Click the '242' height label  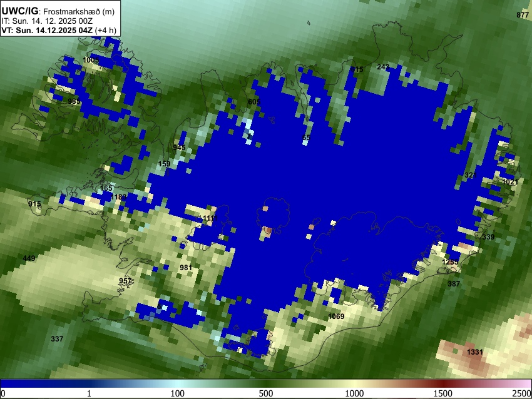tap(382, 67)
